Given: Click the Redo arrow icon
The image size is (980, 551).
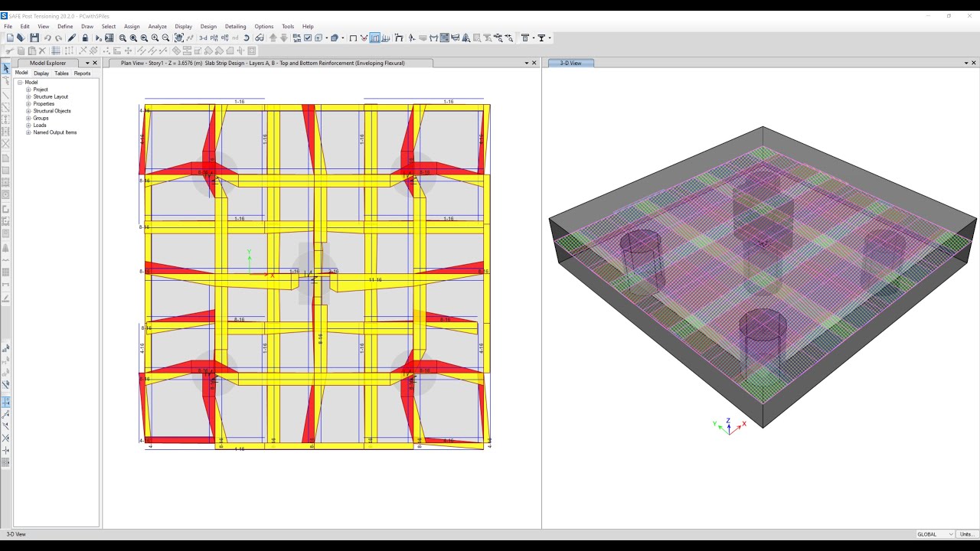Looking at the screenshot, I should pos(58,37).
